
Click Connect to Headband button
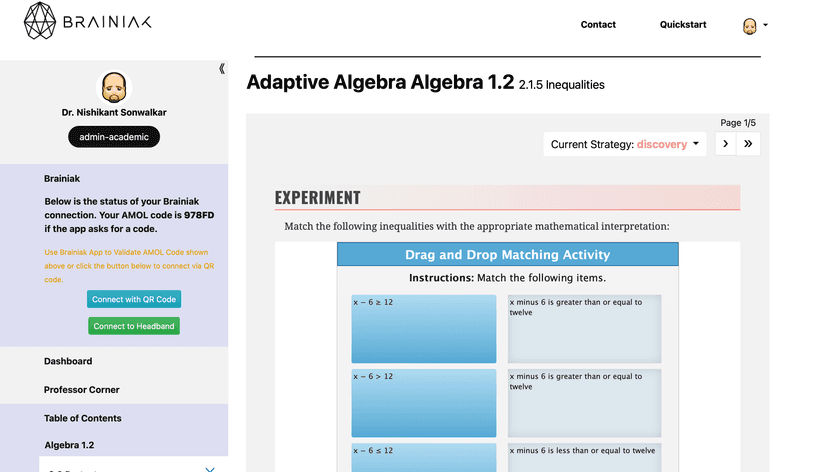[134, 326]
